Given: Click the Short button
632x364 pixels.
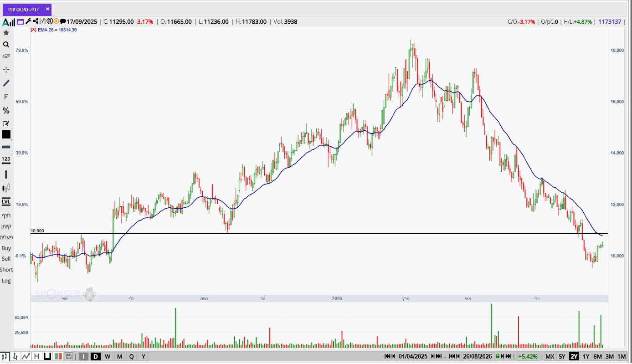Looking at the screenshot, I should (x=6, y=270).
